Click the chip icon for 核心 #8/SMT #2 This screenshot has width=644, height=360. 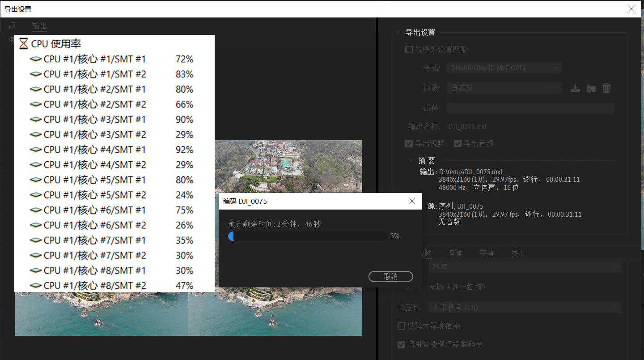point(36,286)
